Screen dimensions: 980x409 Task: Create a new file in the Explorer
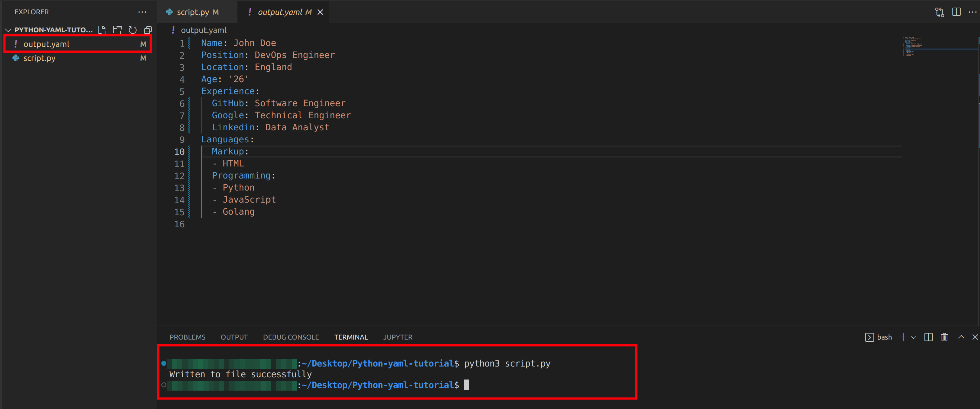point(102,30)
